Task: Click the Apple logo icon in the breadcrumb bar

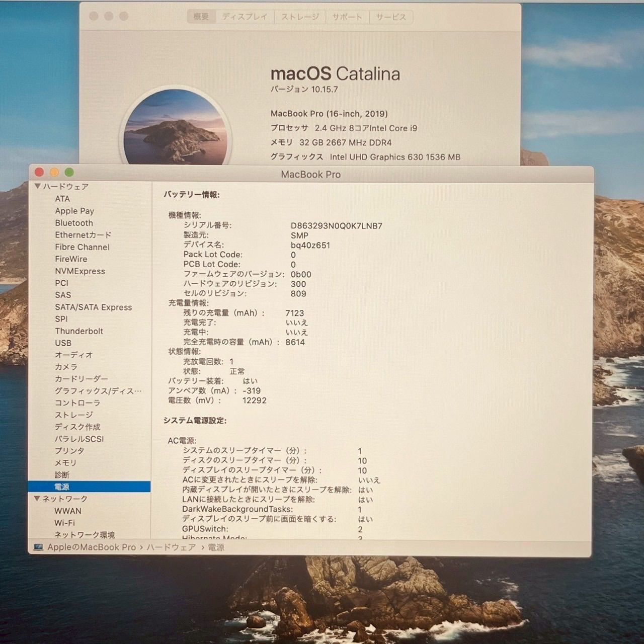Action: (x=38, y=547)
